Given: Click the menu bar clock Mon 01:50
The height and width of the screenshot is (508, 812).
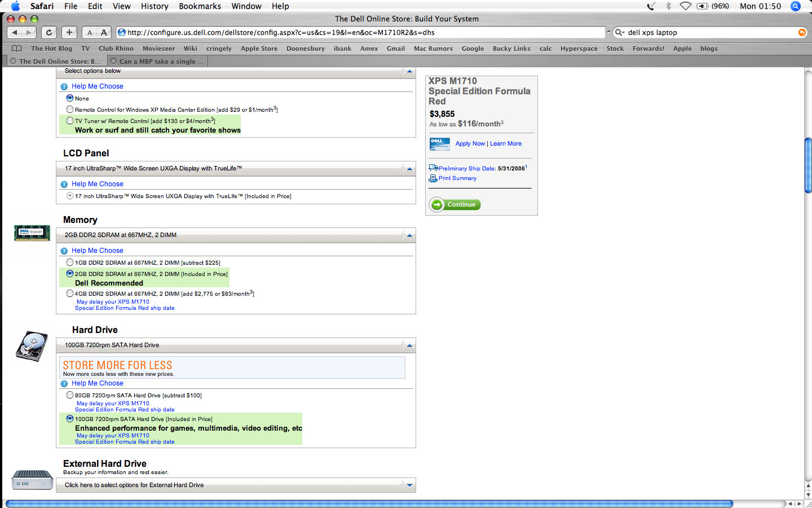Looking at the screenshot, I should tap(760, 6).
